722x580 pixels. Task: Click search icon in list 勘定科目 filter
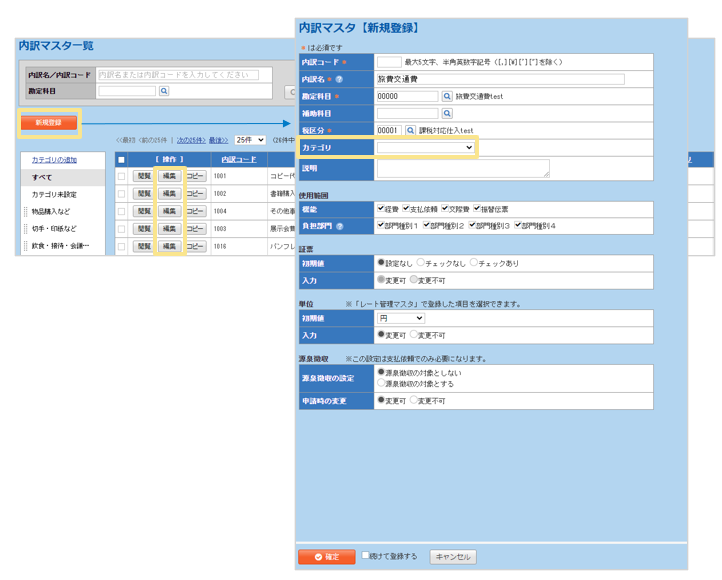165,91
